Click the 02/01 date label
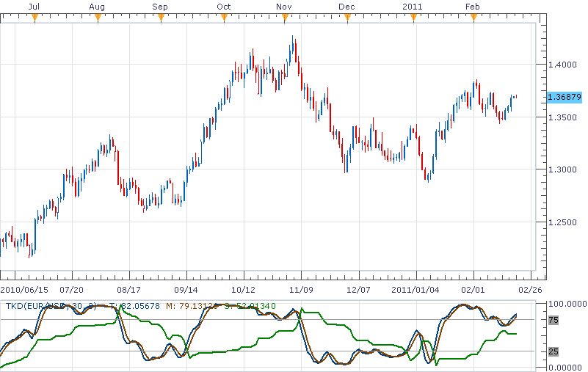Screen dimensions: 588x372 (x=473, y=290)
